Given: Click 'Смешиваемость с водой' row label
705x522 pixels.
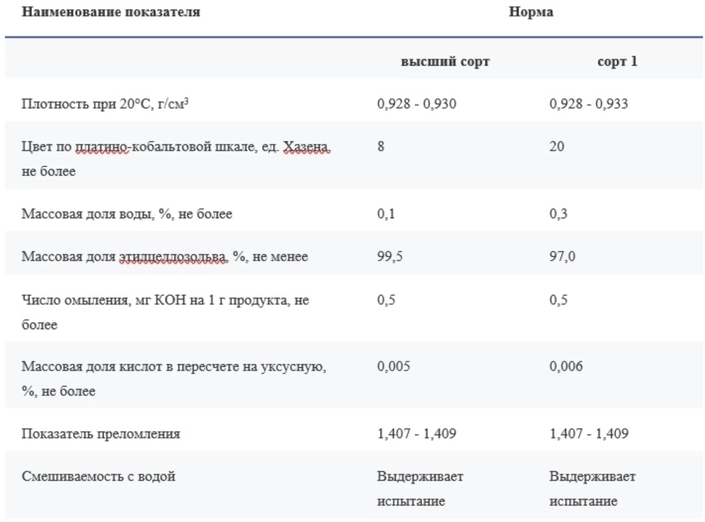Looking at the screenshot, I should tap(98, 476).
